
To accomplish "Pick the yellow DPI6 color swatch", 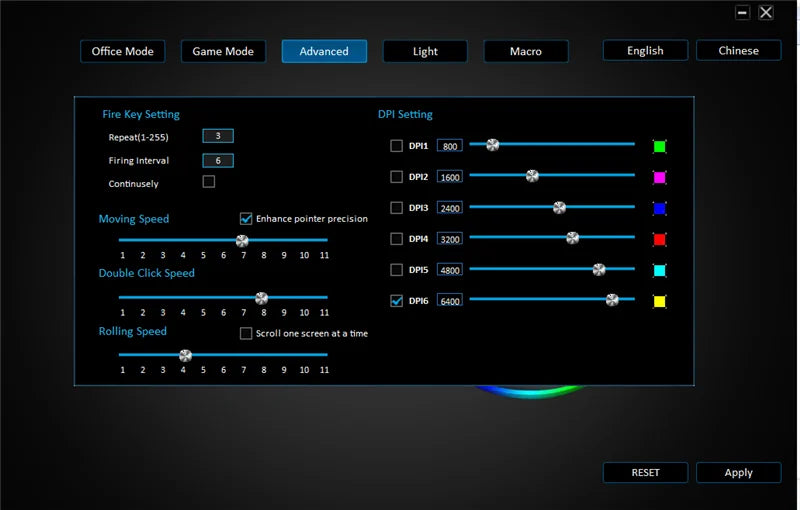I will (x=659, y=301).
